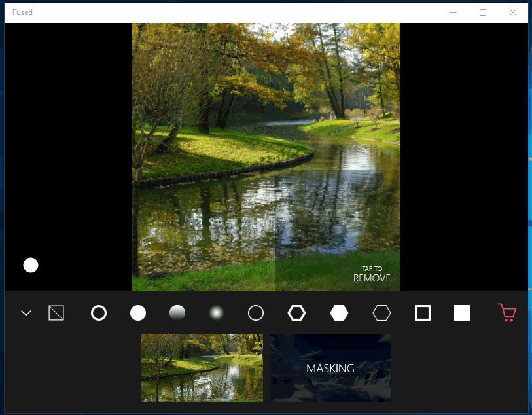
Task: Tap to remove the overlay image
Action: click(372, 274)
